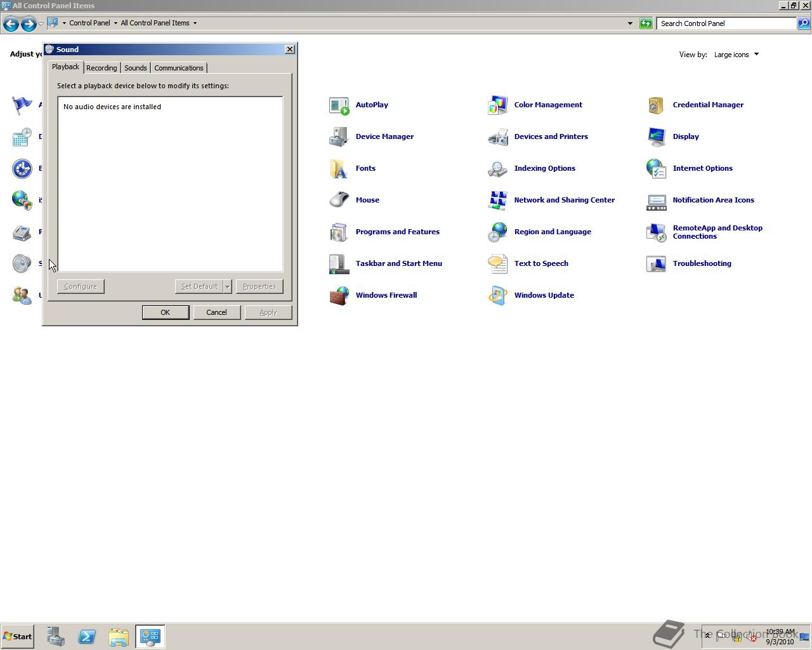This screenshot has height=650, width=812.
Task: Open Windows Firewall icon
Action: [x=339, y=296]
